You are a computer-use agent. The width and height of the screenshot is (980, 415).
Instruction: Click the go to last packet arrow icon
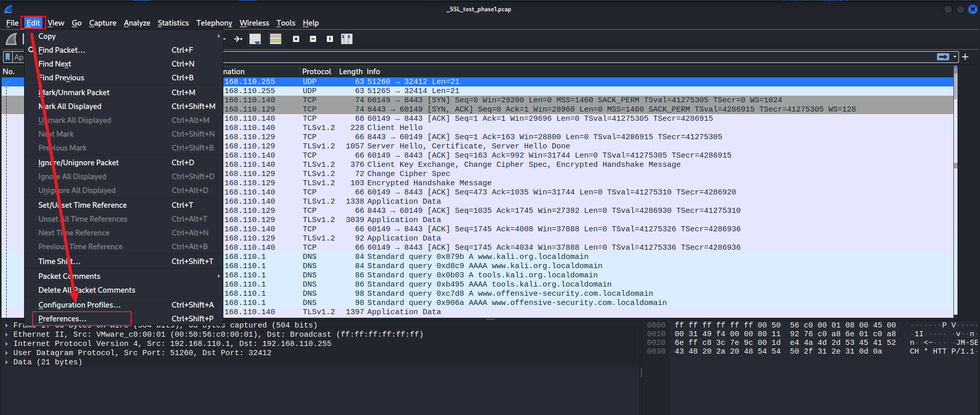[x=238, y=39]
